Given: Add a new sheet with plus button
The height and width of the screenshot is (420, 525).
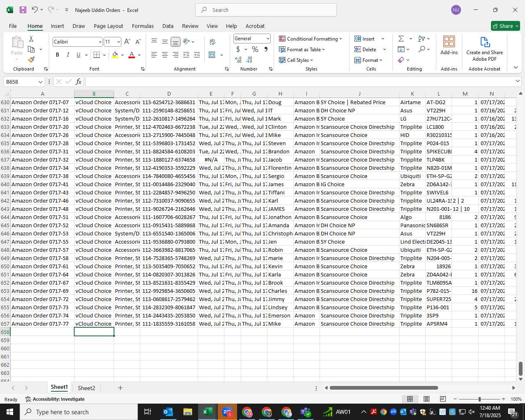Looking at the screenshot, I should (120, 388).
